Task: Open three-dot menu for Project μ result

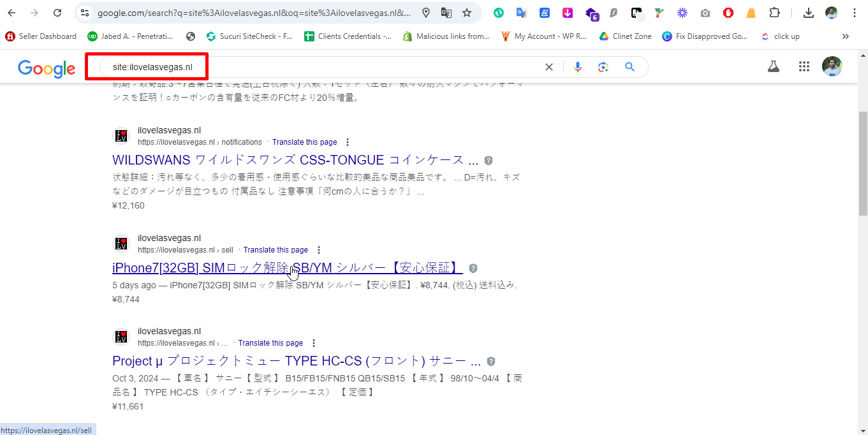Action: [x=314, y=343]
